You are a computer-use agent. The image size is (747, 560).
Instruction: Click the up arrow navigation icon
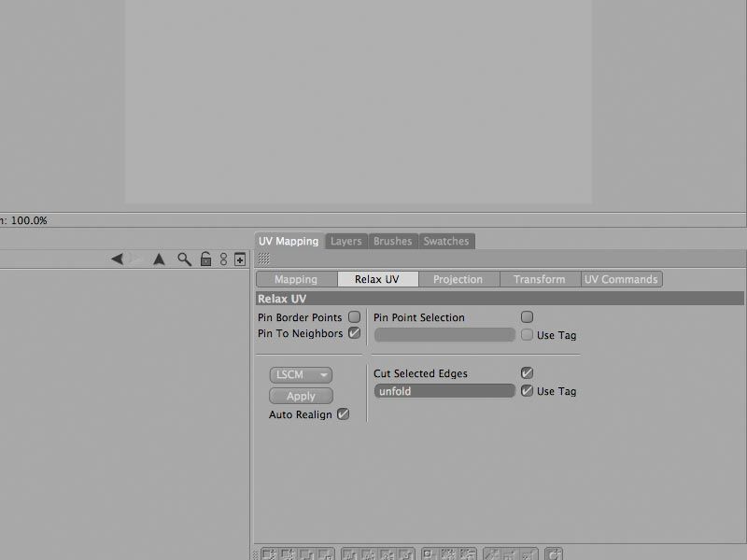coord(159,259)
